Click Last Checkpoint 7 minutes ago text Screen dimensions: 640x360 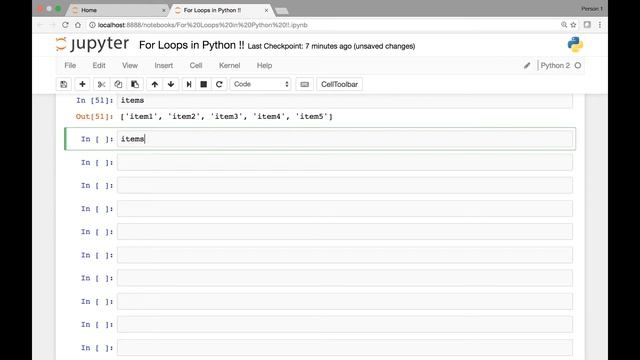coord(331,46)
